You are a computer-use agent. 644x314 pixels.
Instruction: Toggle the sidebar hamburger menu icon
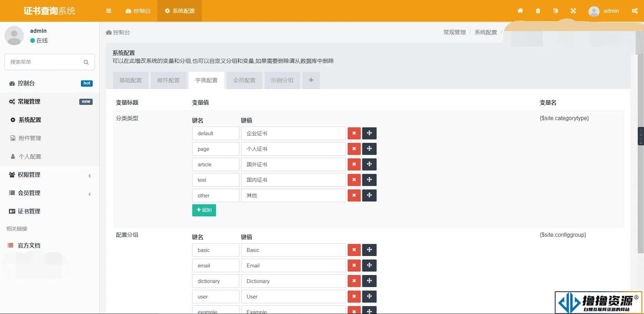tap(109, 11)
